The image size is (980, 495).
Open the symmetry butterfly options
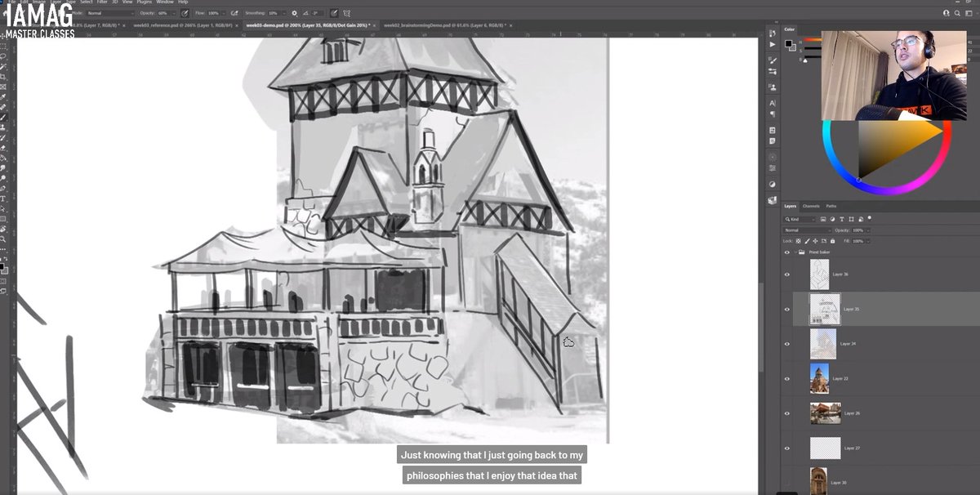click(348, 13)
